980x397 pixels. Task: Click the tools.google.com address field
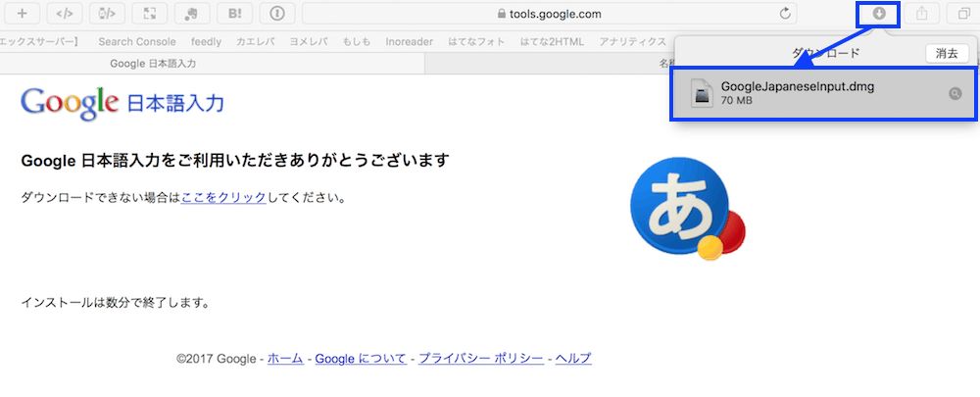[x=550, y=13]
